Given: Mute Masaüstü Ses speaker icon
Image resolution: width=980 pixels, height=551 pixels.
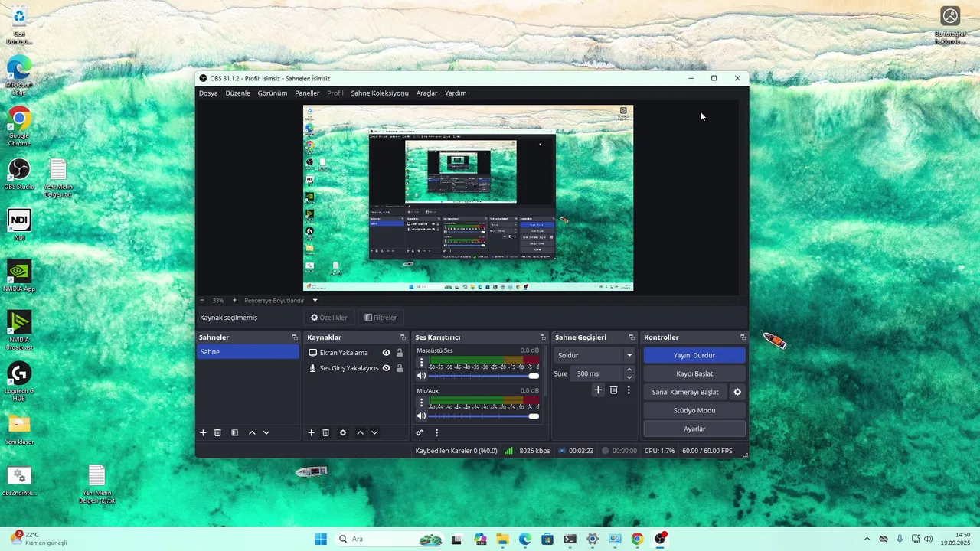Looking at the screenshot, I should (421, 376).
